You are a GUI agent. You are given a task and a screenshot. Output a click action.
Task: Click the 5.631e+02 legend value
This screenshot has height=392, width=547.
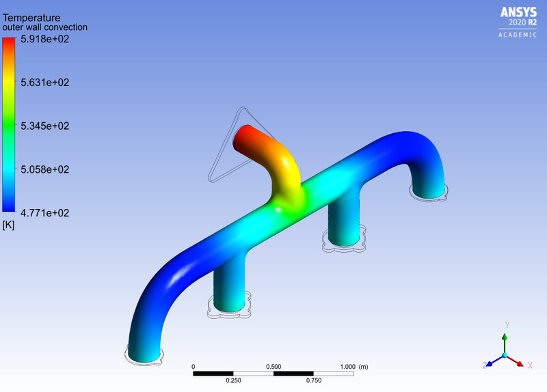tap(45, 83)
